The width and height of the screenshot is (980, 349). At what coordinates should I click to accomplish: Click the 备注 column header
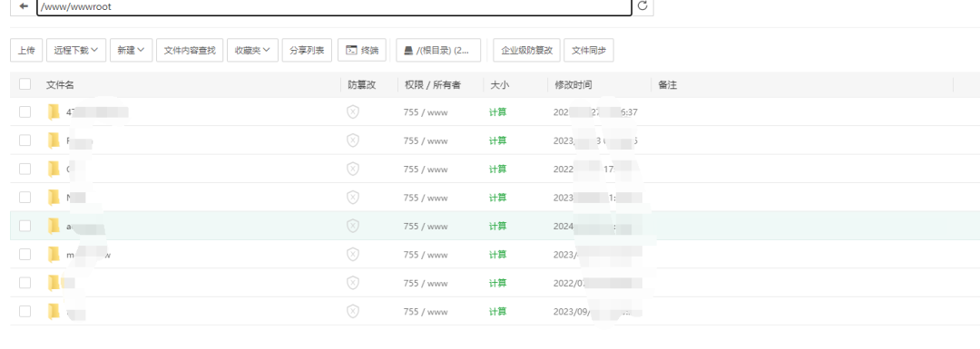coord(668,85)
